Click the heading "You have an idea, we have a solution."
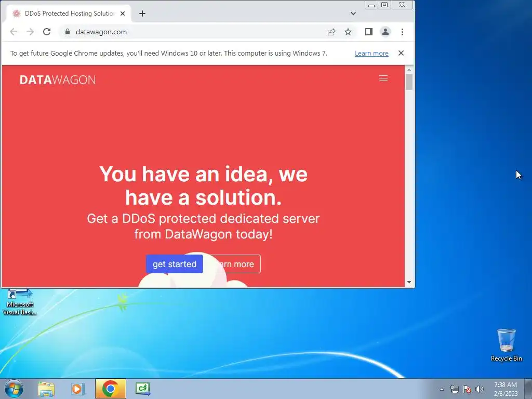The height and width of the screenshot is (399, 532). click(203, 185)
